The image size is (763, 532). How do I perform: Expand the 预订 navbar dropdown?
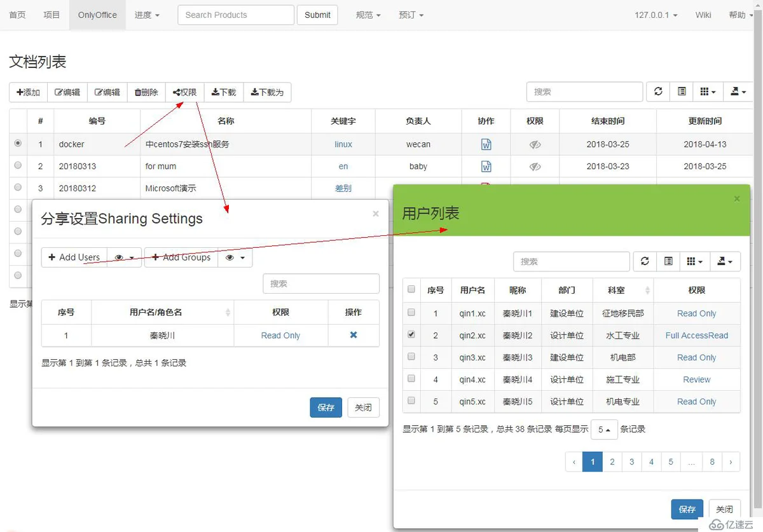pos(411,15)
